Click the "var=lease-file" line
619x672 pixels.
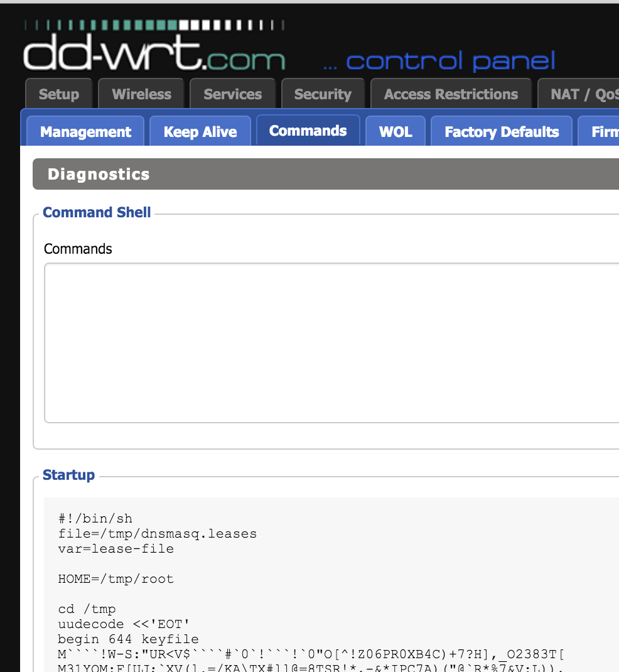pyautogui.click(x=116, y=548)
